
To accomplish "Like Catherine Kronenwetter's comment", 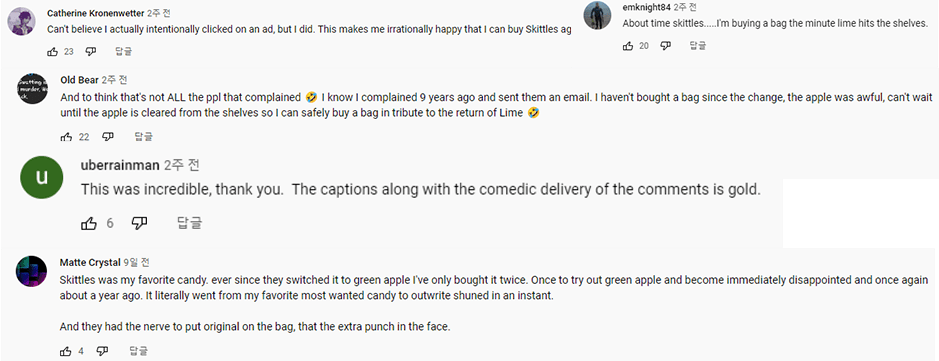I will (52, 51).
